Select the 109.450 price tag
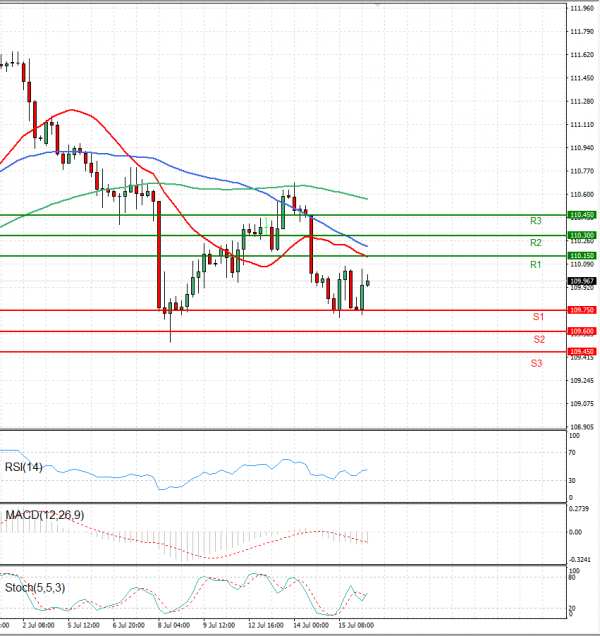This screenshot has height=636, width=600. point(582,352)
